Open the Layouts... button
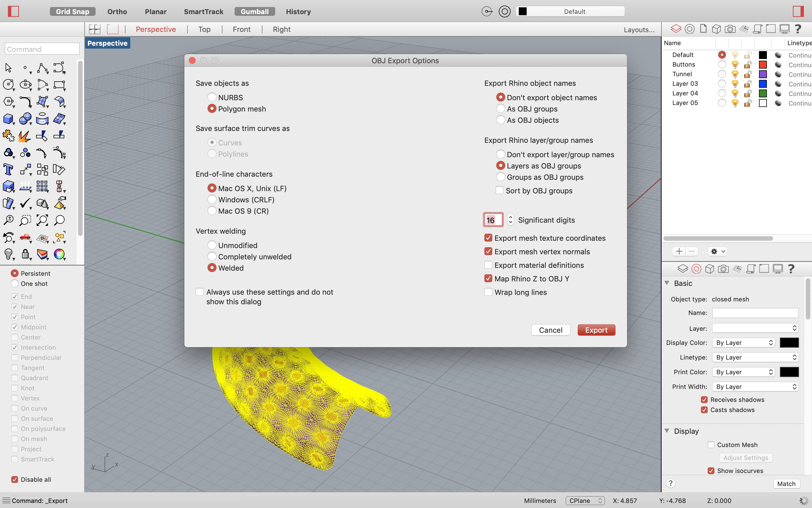This screenshot has width=812, height=508. 639,30
